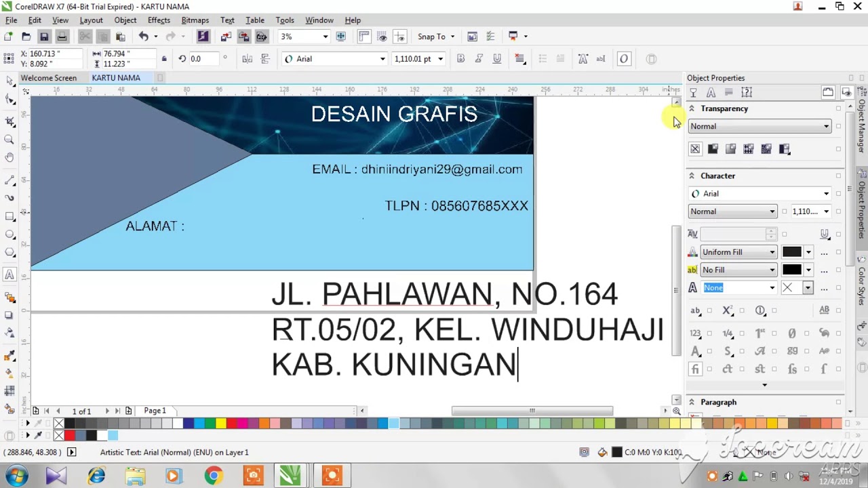Viewport: 868px width, 488px height.
Task: Toggle the standard ligatures fi feature
Action: [695, 369]
